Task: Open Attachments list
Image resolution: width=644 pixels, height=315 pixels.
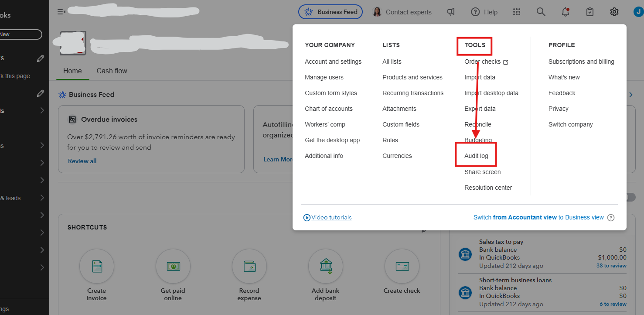Action: pos(399,109)
